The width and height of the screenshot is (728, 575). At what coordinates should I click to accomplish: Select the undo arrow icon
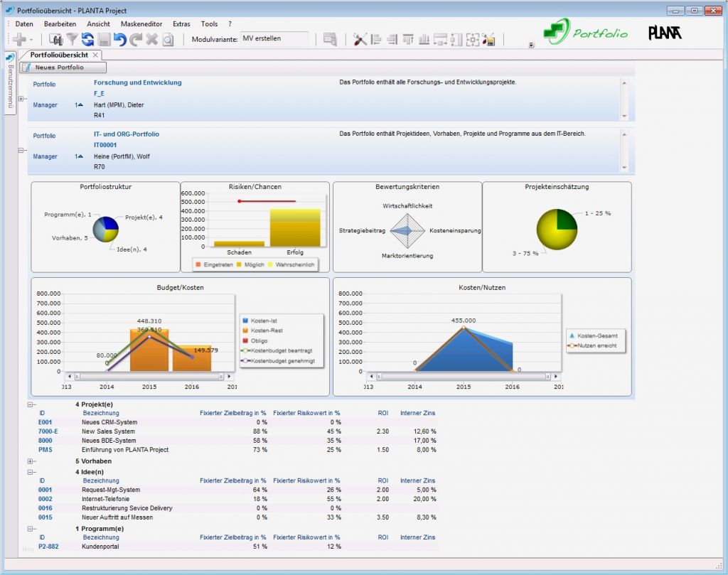point(119,40)
